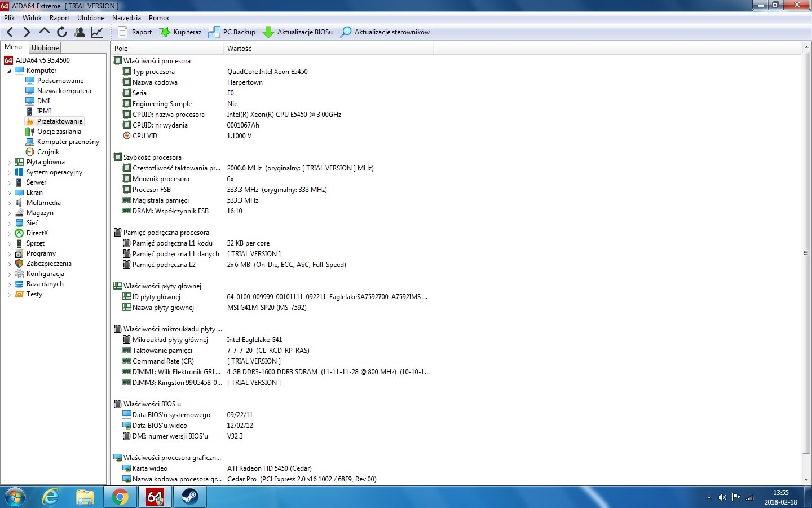
Task: Click the up-level arrow icon
Action: (45, 32)
